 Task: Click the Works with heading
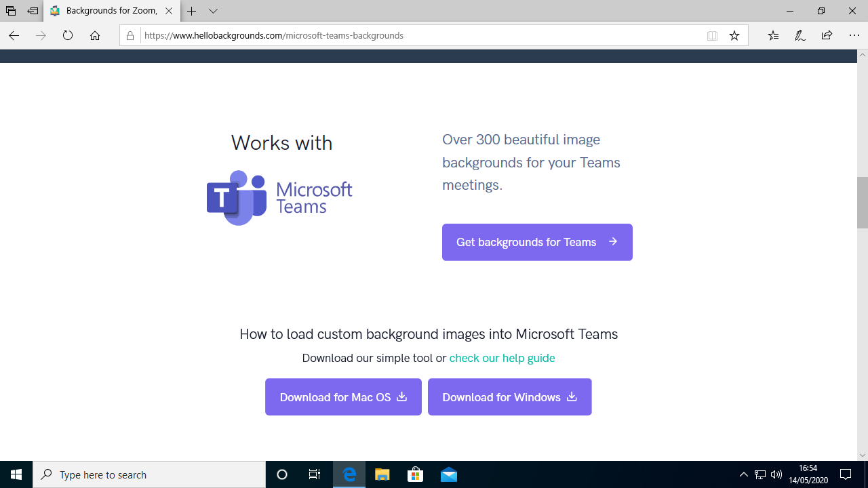(281, 143)
